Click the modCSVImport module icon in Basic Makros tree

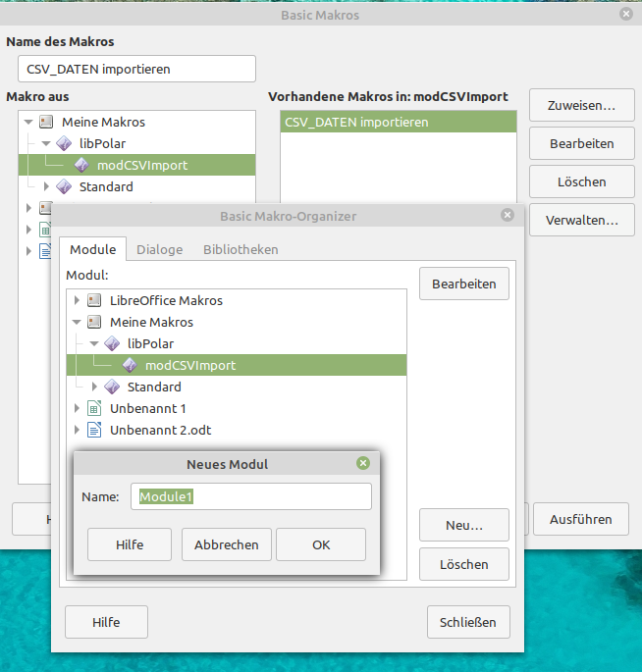pyautogui.click(x=81, y=165)
